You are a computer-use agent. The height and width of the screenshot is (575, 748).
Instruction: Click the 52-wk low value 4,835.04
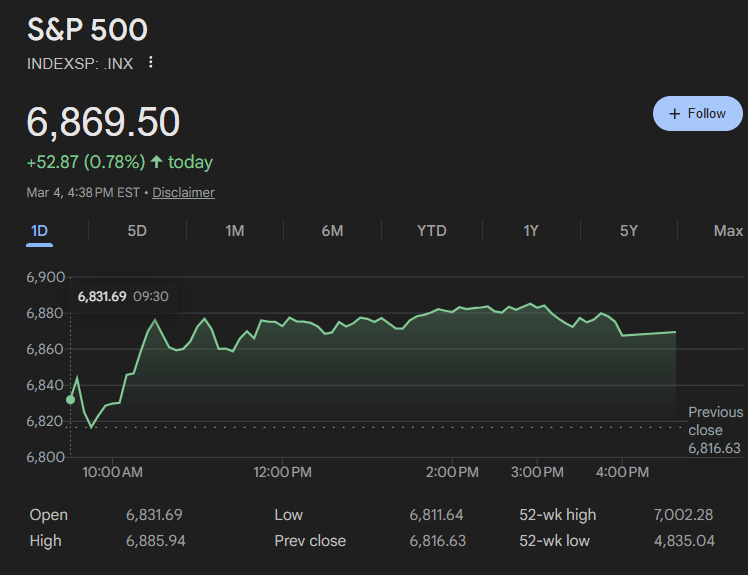click(684, 541)
